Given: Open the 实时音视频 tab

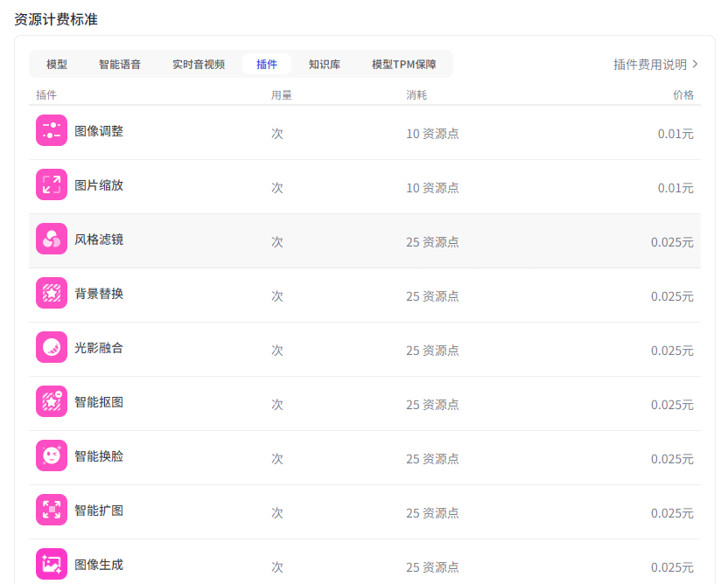Looking at the screenshot, I should [x=199, y=64].
